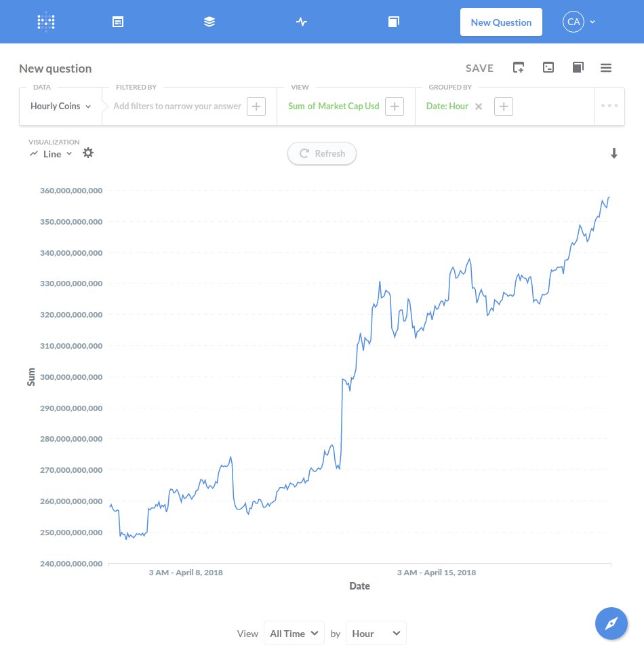This screenshot has height=656, width=644.
Task: Click the 3 AM - April 8, 2018 label
Action: 186,573
